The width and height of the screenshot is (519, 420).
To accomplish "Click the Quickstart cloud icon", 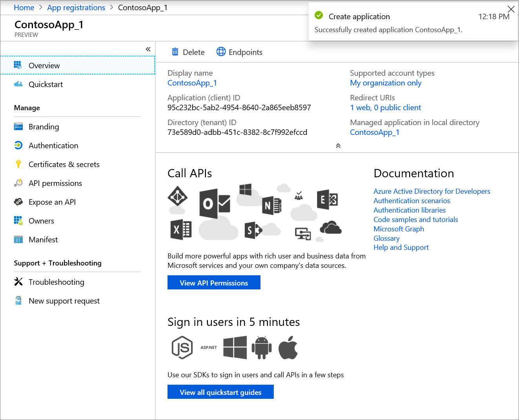I will coord(18,84).
